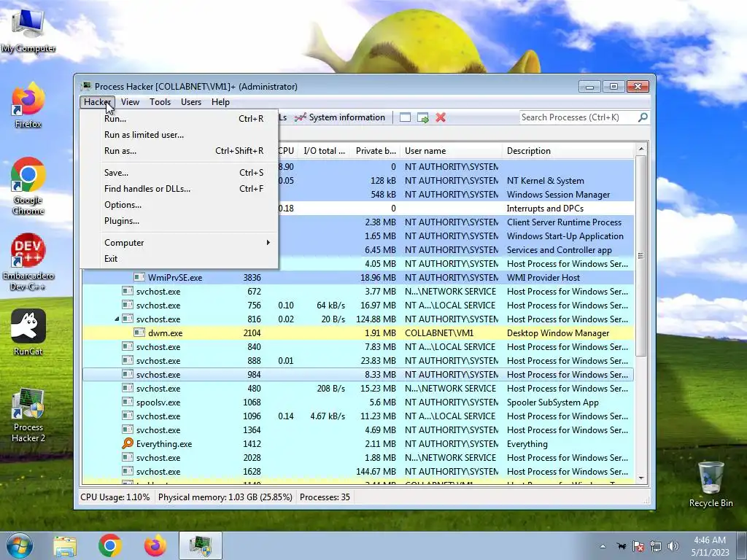Screen dimensions: 747x560
Task: Close the open Hacker menu
Action: (x=97, y=102)
